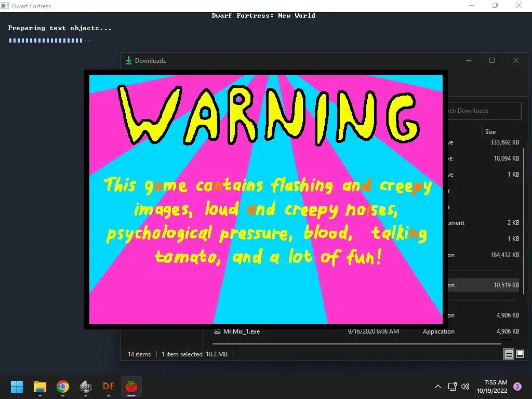
Task: Click the 9/16/2020 8:06 AM date cell
Action: pyautogui.click(x=373, y=331)
